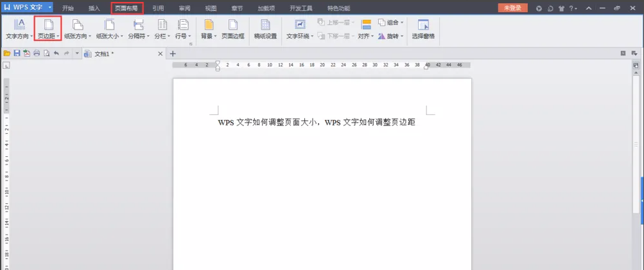
Task: Click the circular refresh icon in title bar
Action: coord(550,8)
